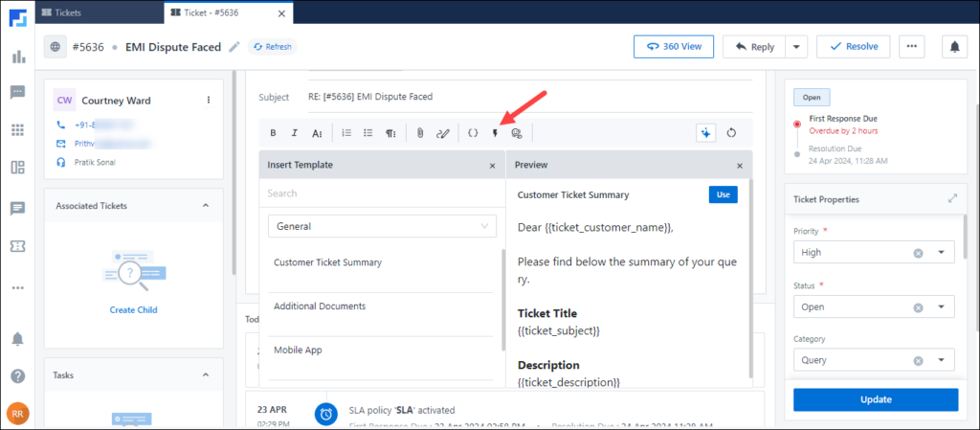The image size is (980, 430).
Task: Open the Priority dropdown
Action: coord(941,253)
